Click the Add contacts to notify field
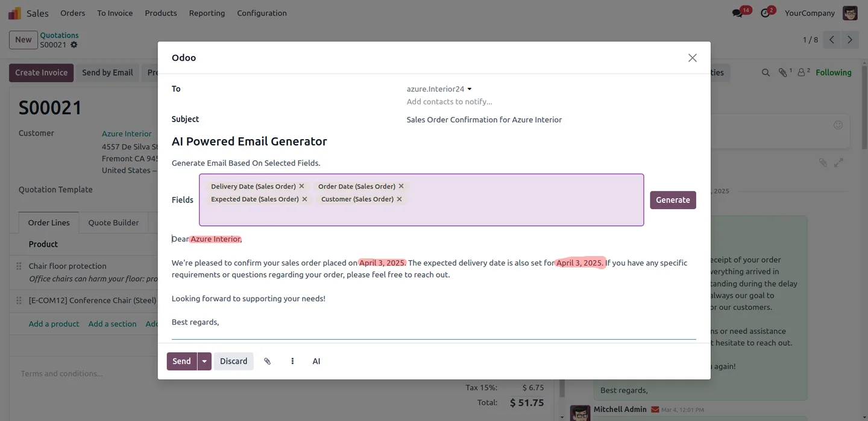Viewport: 868px width, 421px height. (449, 102)
